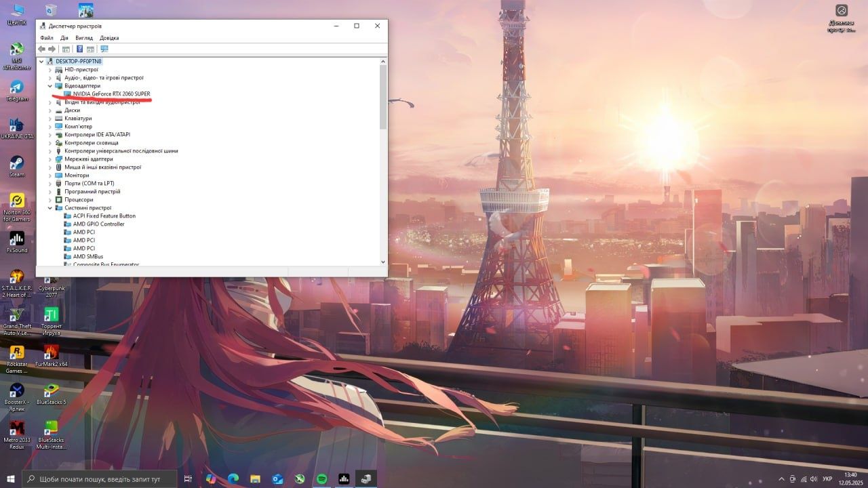Open File Explorer from the taskbar
868x488 pixels.
coord(255,479)
